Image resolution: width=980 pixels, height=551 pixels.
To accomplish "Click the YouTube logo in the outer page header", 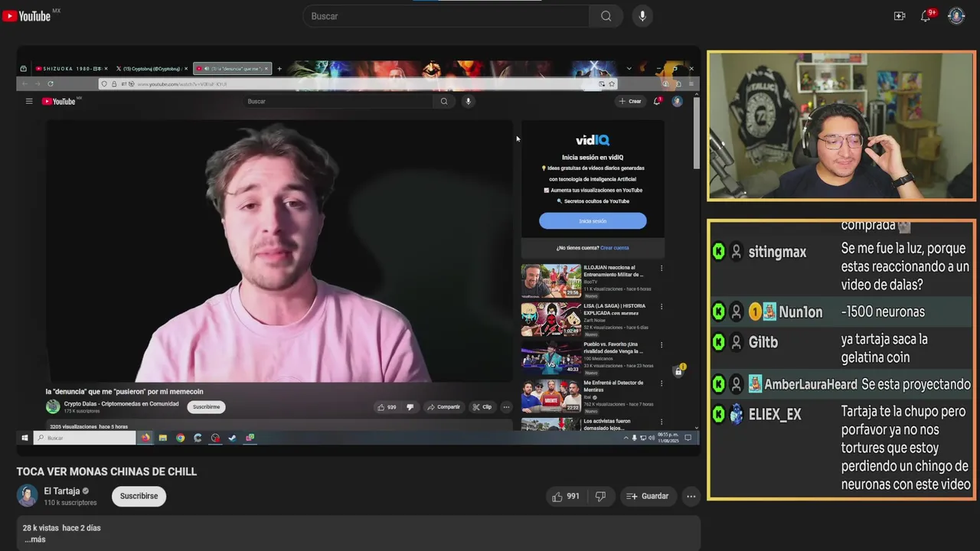I will 26,16.
